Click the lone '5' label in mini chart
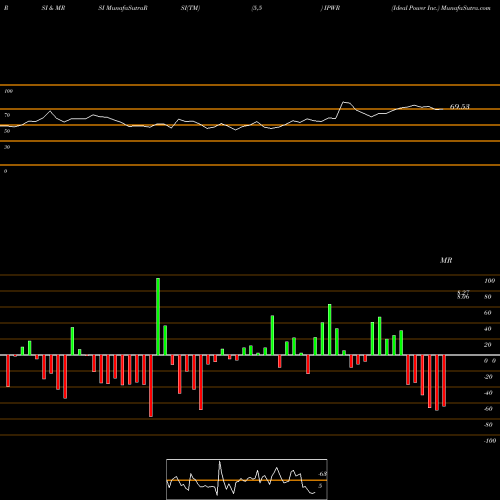The image size is (500, 500). pos(320,486)
